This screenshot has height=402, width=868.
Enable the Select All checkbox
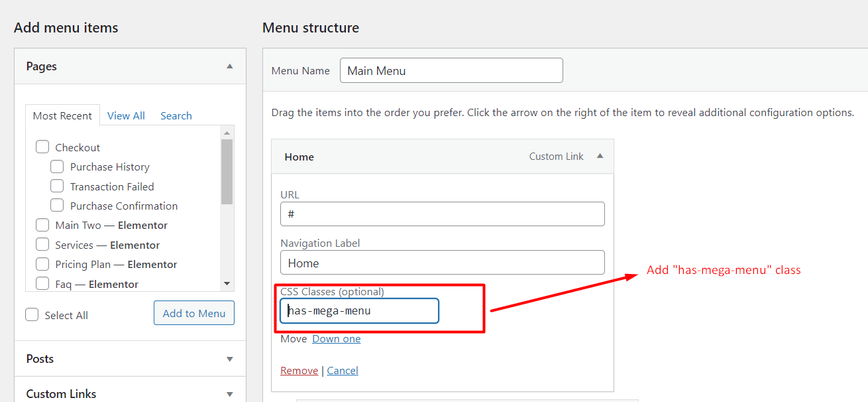[32, 315]
